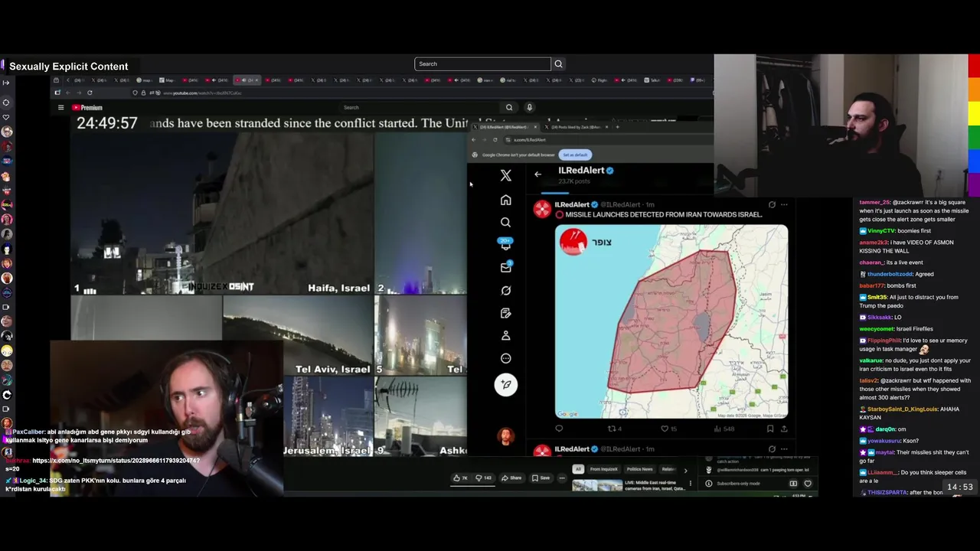This screenshot has width=980, height=551.
Task: Open options for Middle East cameras video
Action: 691,484
